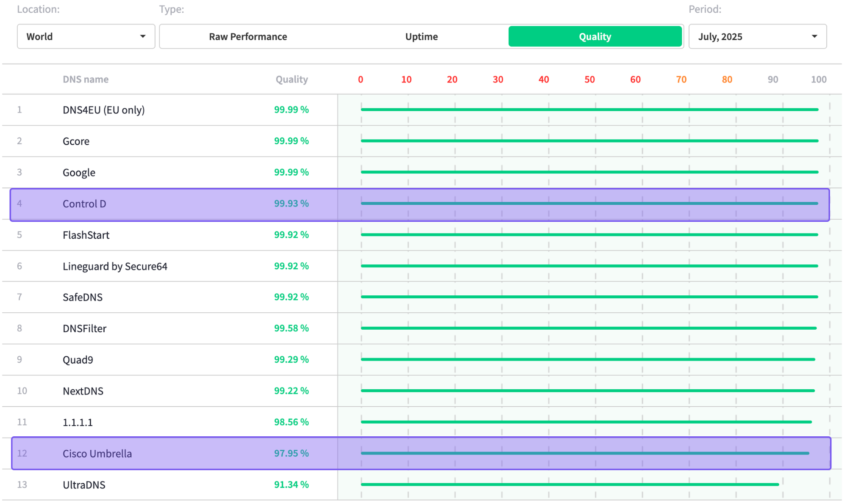847x504 pixels.
Task: Click the NextDNS name
Action: 83,391
